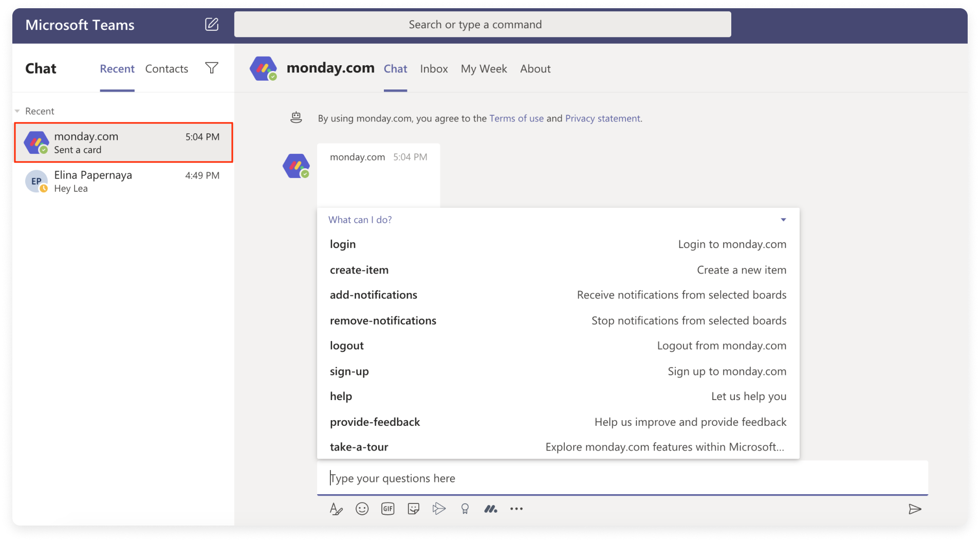Open the Inbox tab
This screenshot has width=980, height=542.
[434, 69]
